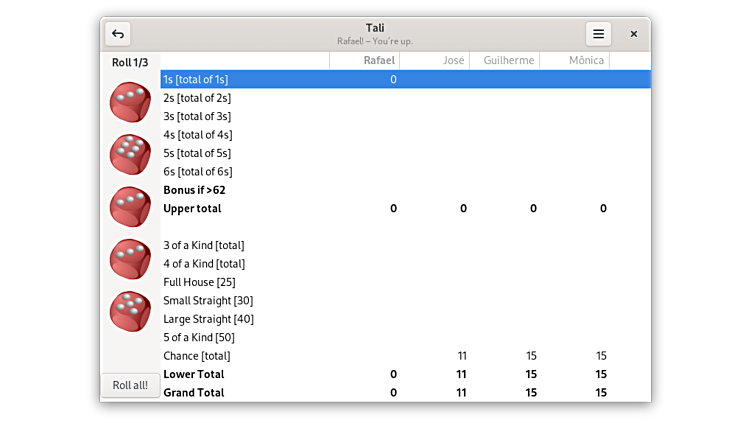Click the back arrow button in header
The height and width of the screenshot is (423, 752).
coord(118,34)
